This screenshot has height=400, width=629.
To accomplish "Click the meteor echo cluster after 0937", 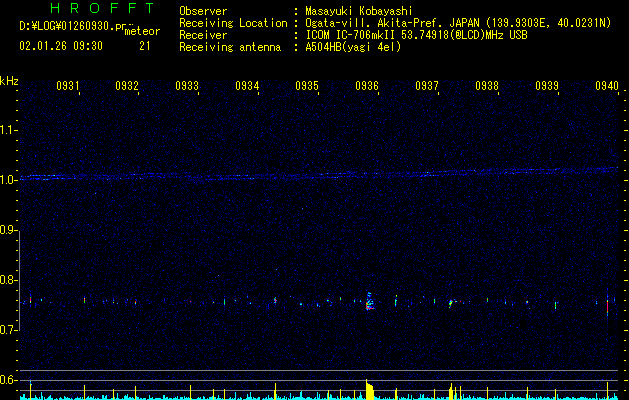I will 452,303.
